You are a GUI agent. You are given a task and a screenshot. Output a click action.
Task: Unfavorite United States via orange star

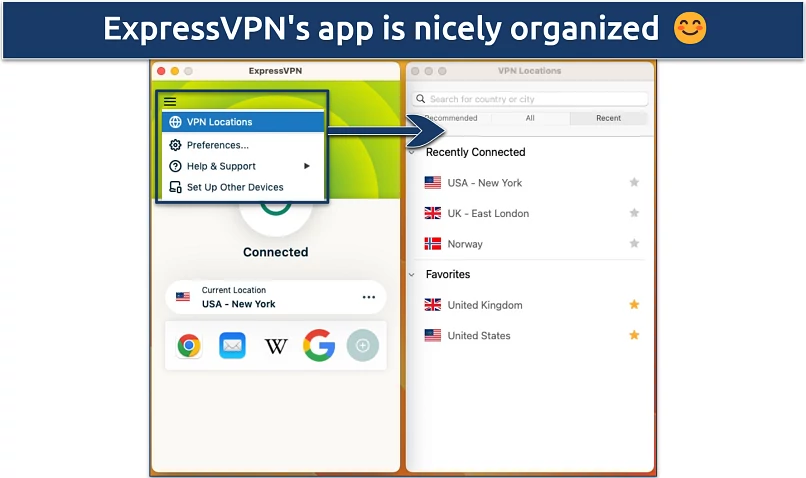[x=634, y=335]
